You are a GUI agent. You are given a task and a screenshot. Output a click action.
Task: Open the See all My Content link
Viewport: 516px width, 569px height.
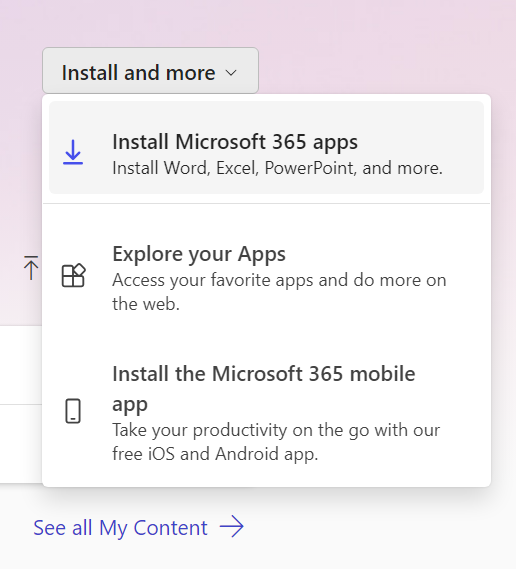[x=139, y=527]
